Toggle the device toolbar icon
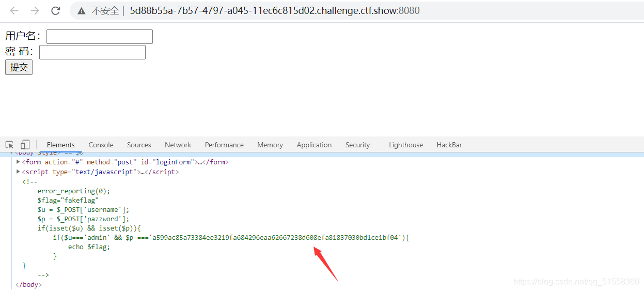 tap(25, 145)
